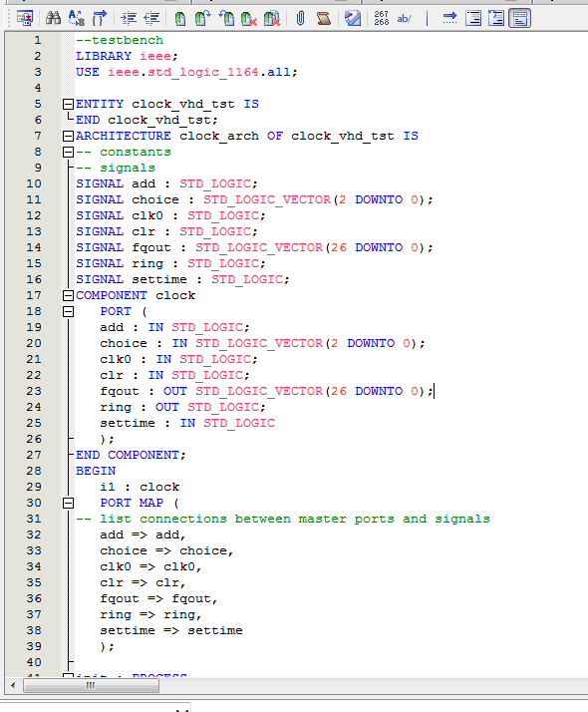Click 'END clock_vhd_tst;' on line 6
This screenshot has width=588, height=712.
[147, 120]
